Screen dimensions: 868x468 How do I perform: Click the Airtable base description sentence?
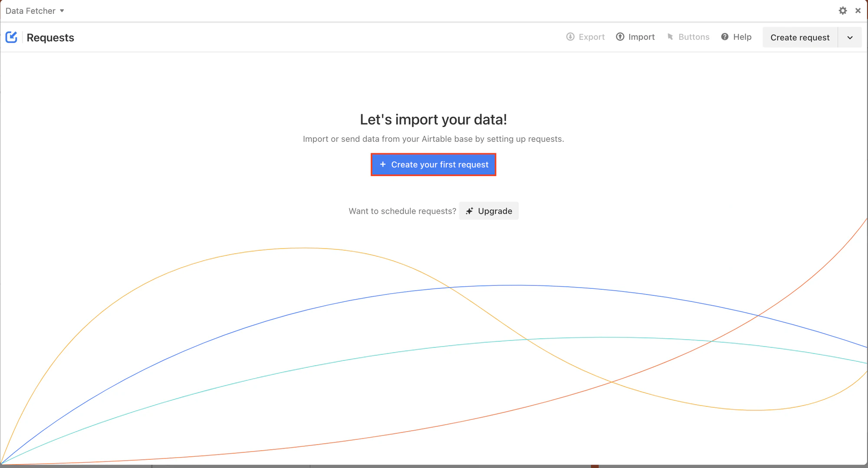pos(434,139)
